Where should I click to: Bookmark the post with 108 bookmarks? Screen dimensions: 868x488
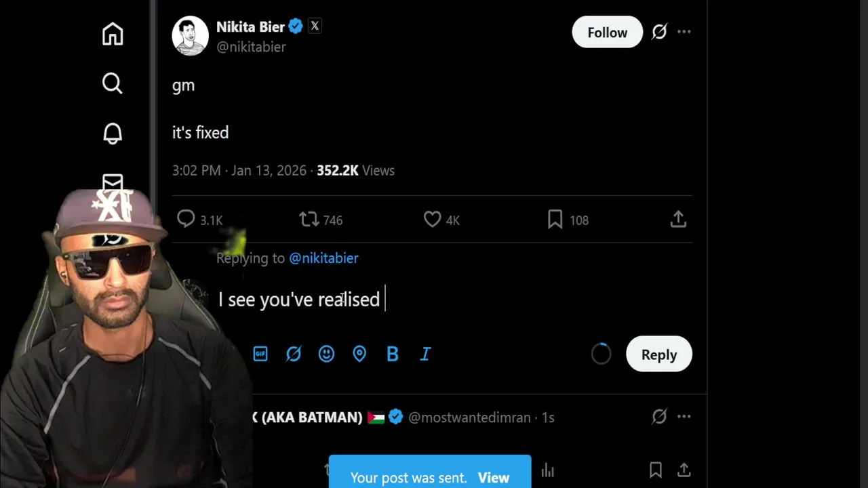[555, 219]
